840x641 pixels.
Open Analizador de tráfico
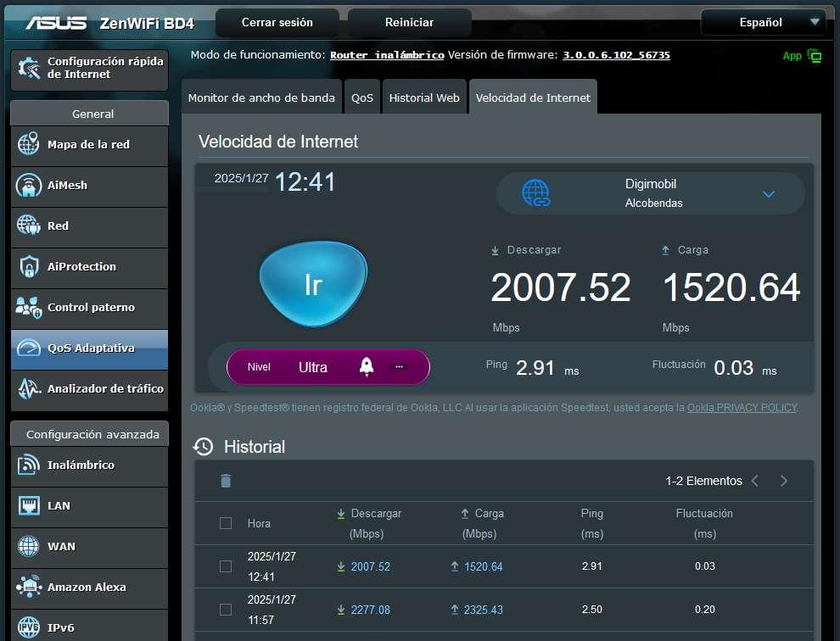coord(89,389)
